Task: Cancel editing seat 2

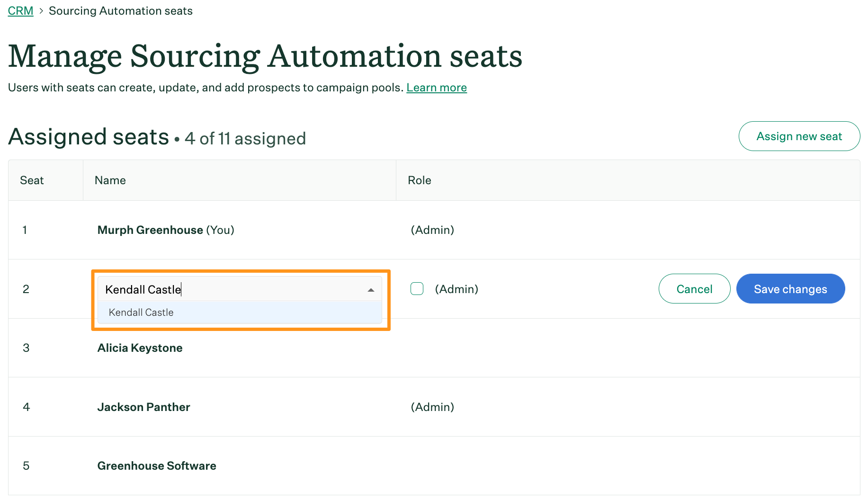Action: (x=694, y=289)
